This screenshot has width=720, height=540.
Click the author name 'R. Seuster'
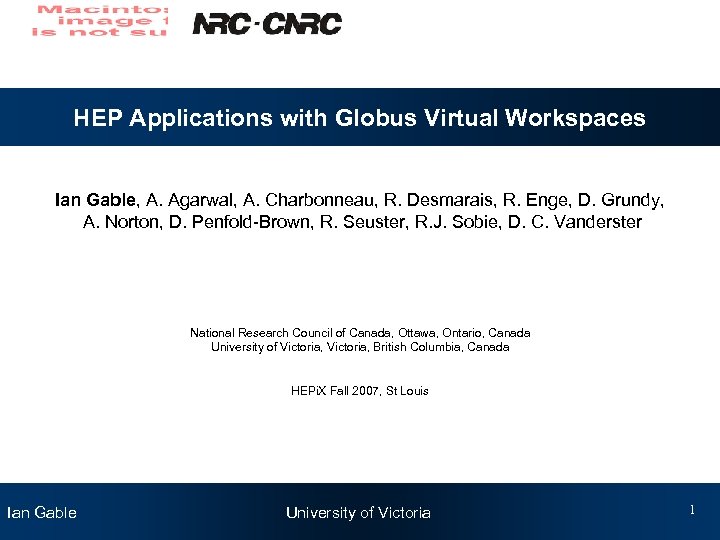362,222
